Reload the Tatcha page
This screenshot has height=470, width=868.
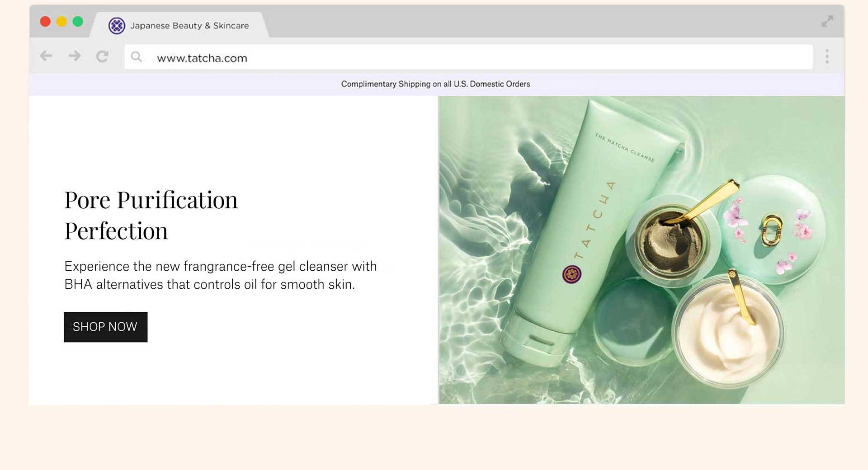coord(103,56)
